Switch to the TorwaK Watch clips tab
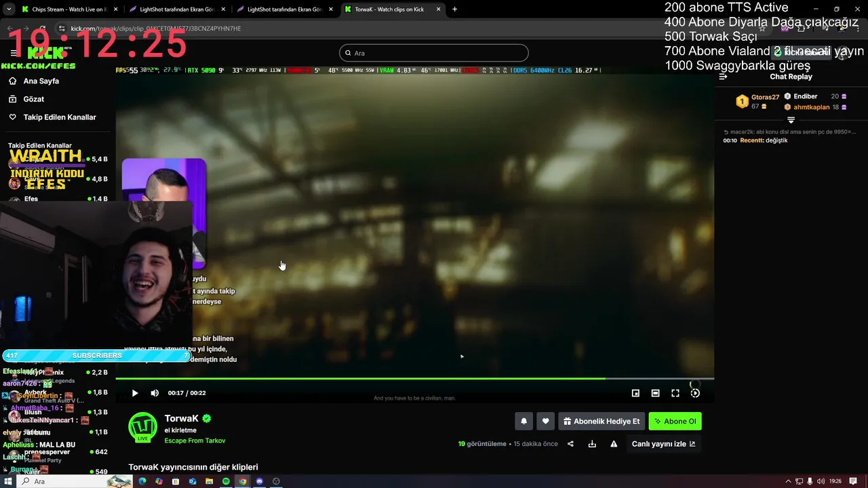Image resolution: width=868 pixels, height=488 pixels. coord(392,9)
